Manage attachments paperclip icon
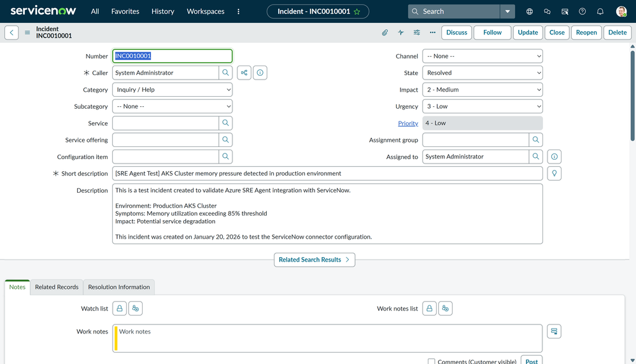The width and height of the screenshot is (636, 364). pyautogui.click(x=385, y=32)
